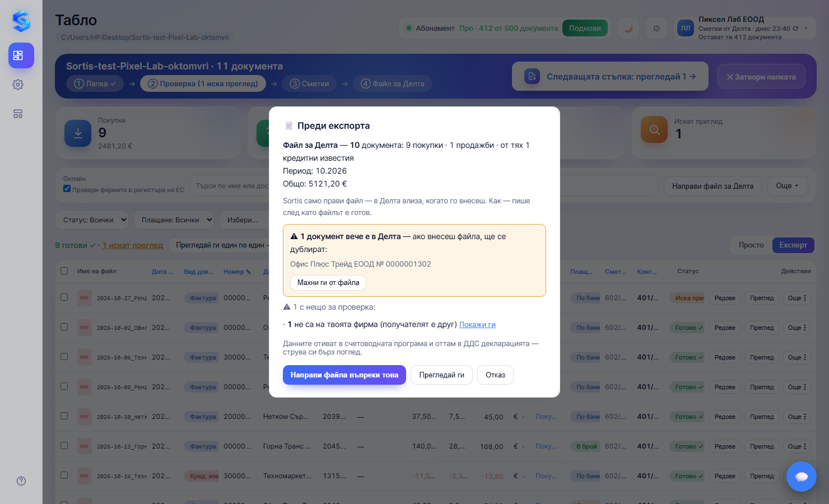Viewport: 829px width, 504px height.
Task: Click 'Отказ' to dismiss the dialog
Action: [x=495, y=375]
